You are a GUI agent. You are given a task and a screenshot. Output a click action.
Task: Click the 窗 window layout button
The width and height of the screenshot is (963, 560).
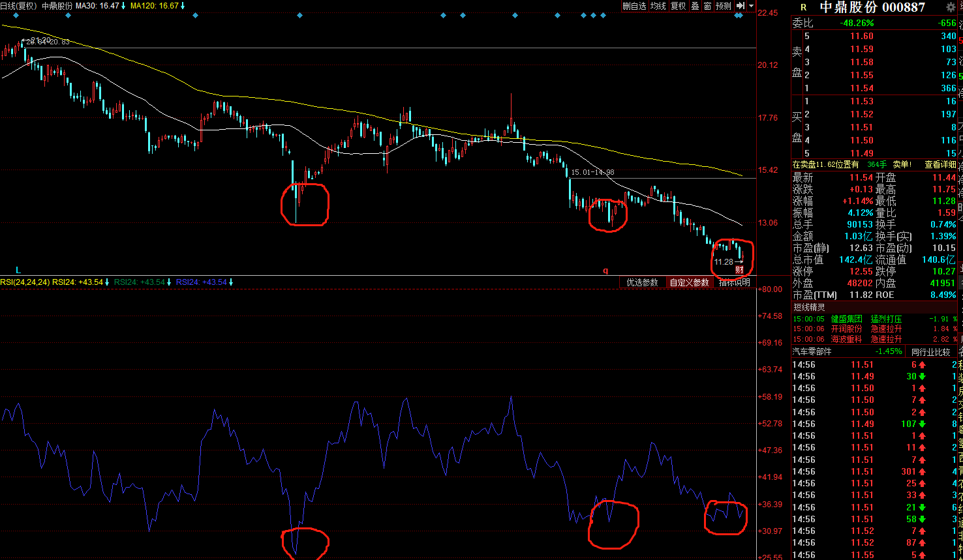point(707,6)
